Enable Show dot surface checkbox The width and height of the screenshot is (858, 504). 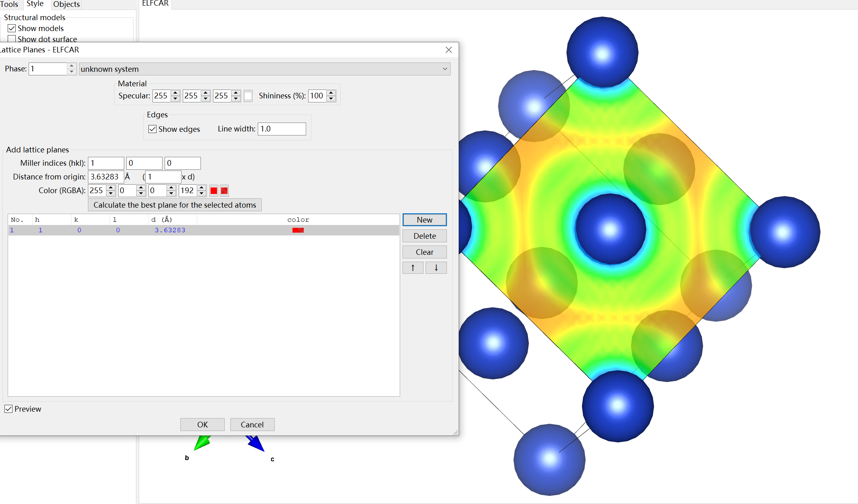click(x=12, y=39)
